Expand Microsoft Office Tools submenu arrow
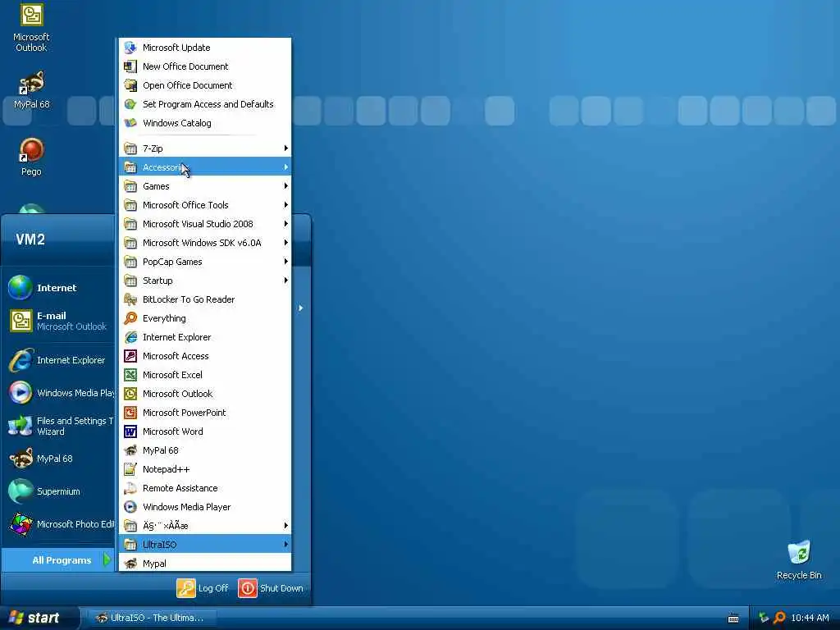This screenshot has width=840, height=630. point(285,204)
